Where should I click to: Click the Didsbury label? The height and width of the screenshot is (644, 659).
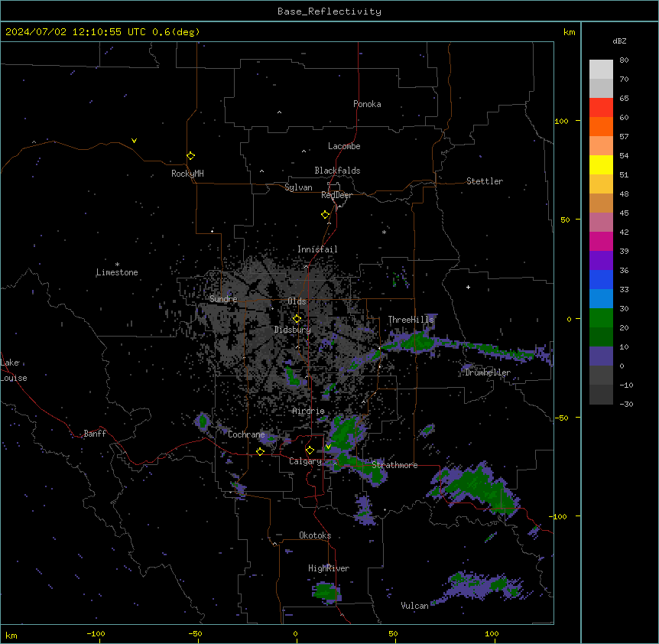coord(293,330)
